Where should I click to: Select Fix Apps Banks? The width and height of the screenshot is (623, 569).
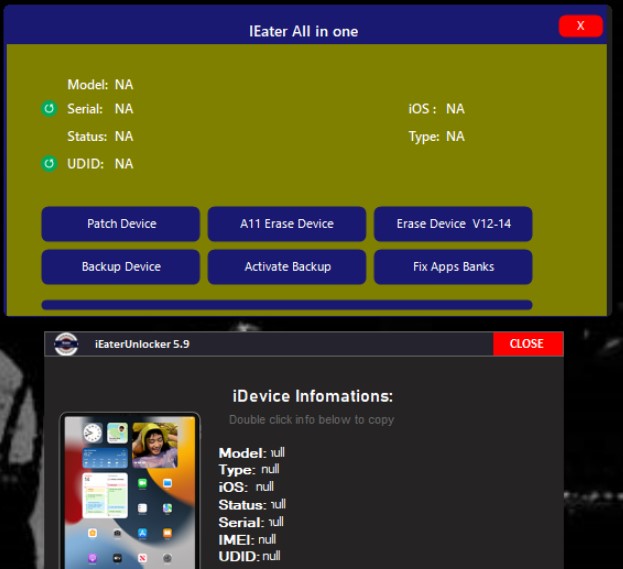(453, 267)
